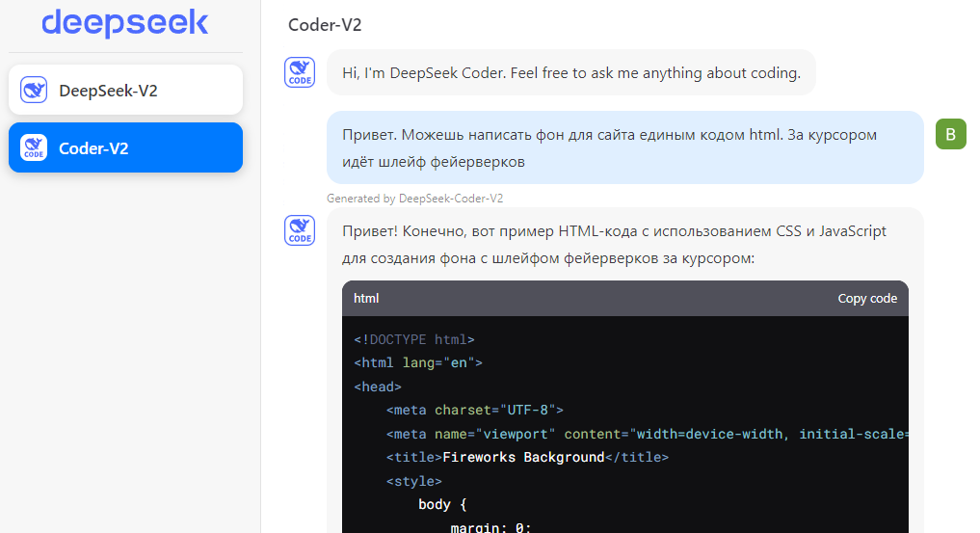
Task: Copy code from the html block
Action: pos(866,299)
